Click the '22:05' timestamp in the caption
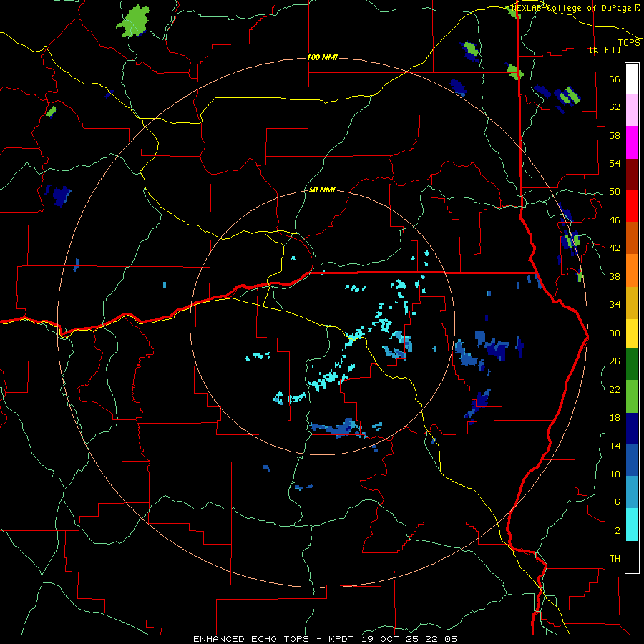 [x=441, y=639]
